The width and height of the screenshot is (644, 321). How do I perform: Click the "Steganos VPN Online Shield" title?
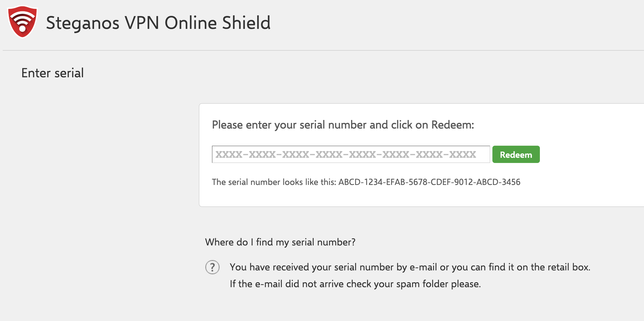pos(158,23)
